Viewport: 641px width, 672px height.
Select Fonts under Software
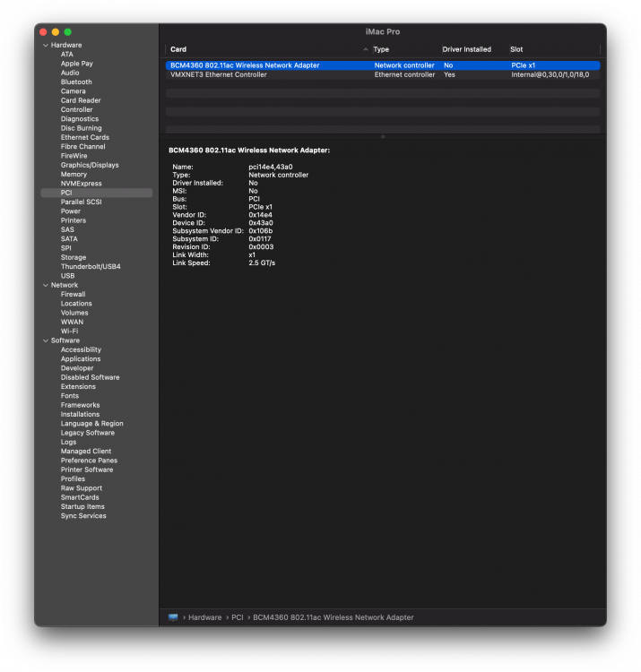point(69,395)
